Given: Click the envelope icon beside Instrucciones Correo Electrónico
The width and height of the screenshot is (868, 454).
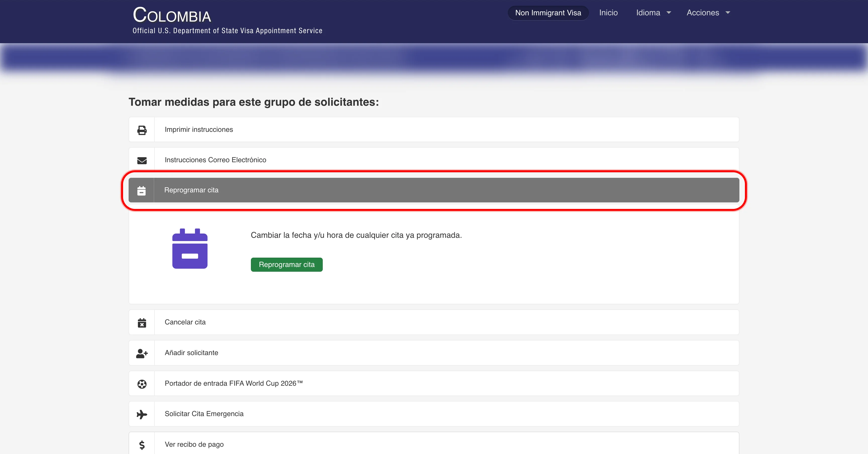Looking at the screenshot, I should point(142,161).
